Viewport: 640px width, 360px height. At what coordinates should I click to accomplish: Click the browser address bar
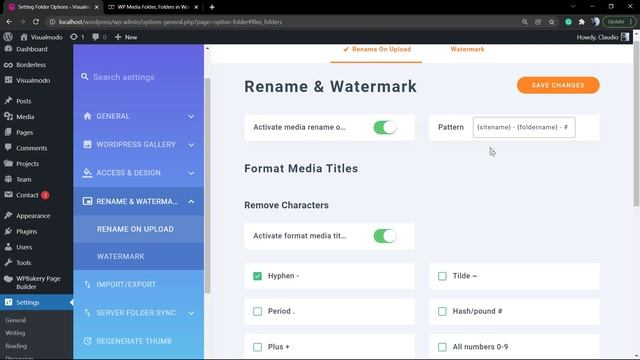[x=282, y=22]
